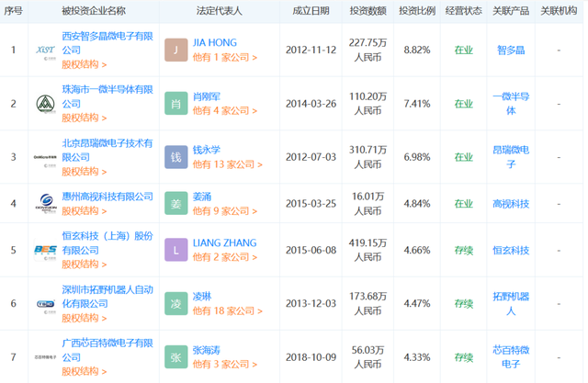Expand 股权结构 for 西安智多晶微电子
The width and height of the screenshot is (588, 383).
pyautogui.click(x=85, y=65)
